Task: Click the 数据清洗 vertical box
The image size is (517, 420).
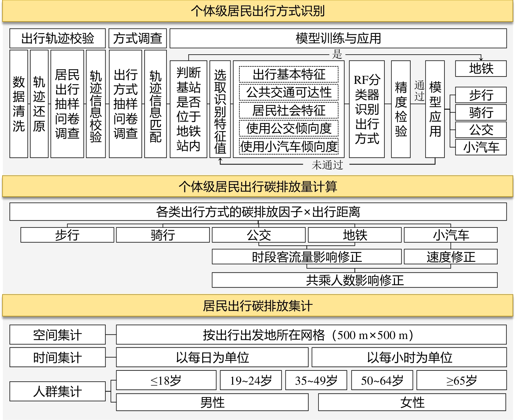Action: click(19, 104)
